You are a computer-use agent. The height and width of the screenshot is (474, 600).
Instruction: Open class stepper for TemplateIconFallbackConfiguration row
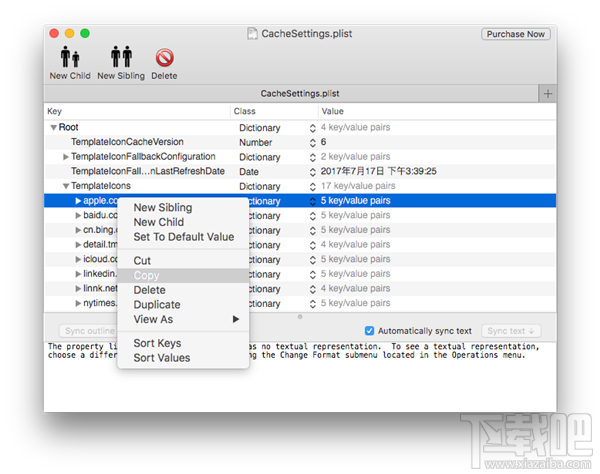pyautogui.click(x=313, y=157)
